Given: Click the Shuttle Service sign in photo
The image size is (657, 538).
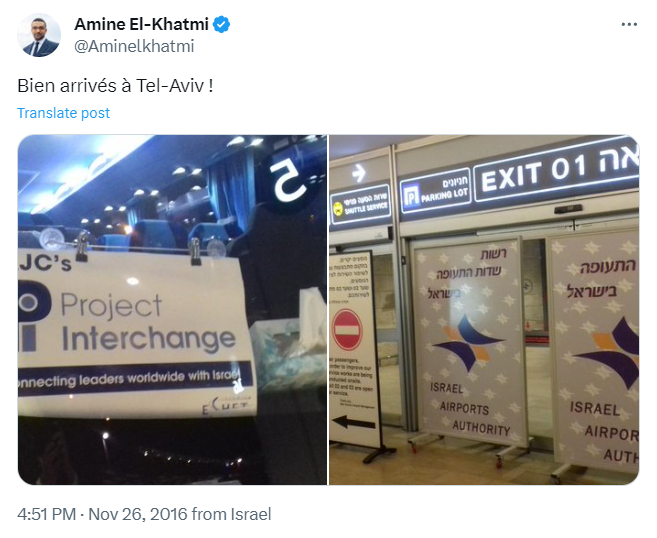Looking at the screenshot, I should (x=360, y=205).
